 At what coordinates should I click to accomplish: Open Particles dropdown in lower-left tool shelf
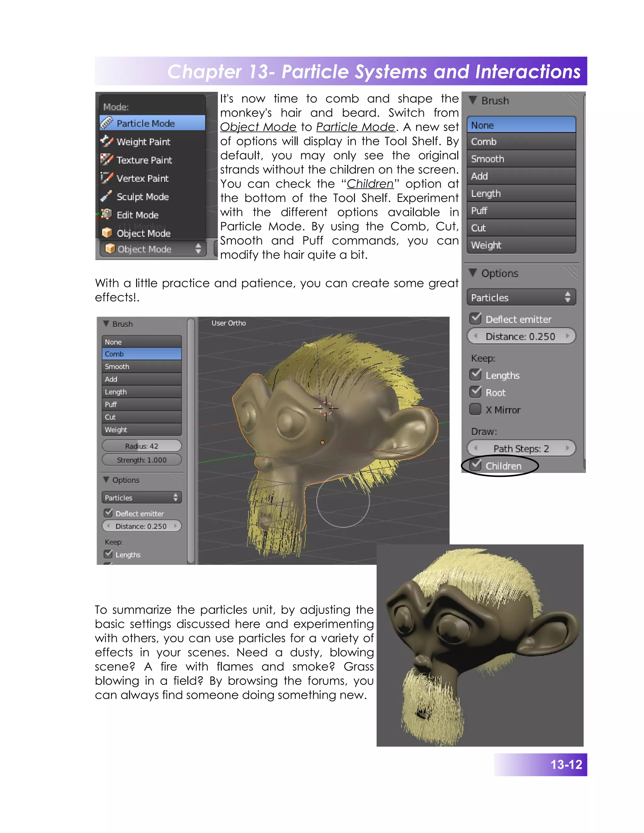[142, 497]
